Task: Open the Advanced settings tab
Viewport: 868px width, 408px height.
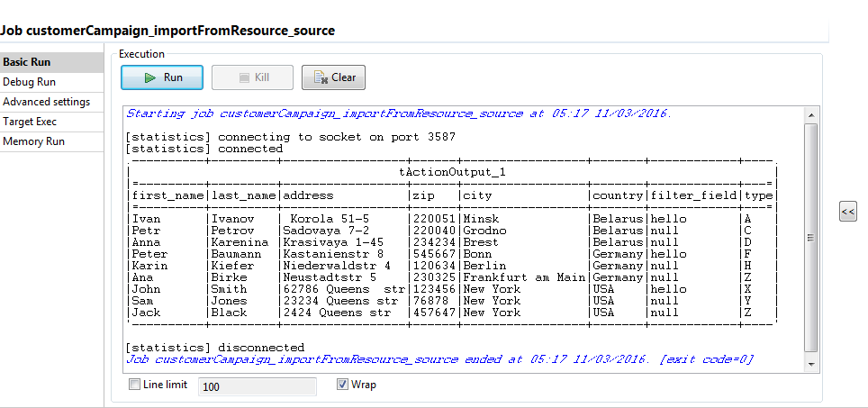Action: (46, 102)
